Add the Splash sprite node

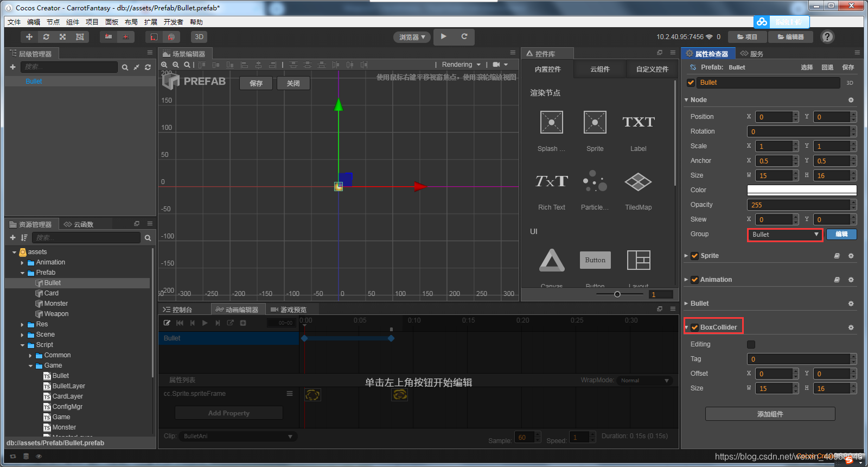click(552, 131)
